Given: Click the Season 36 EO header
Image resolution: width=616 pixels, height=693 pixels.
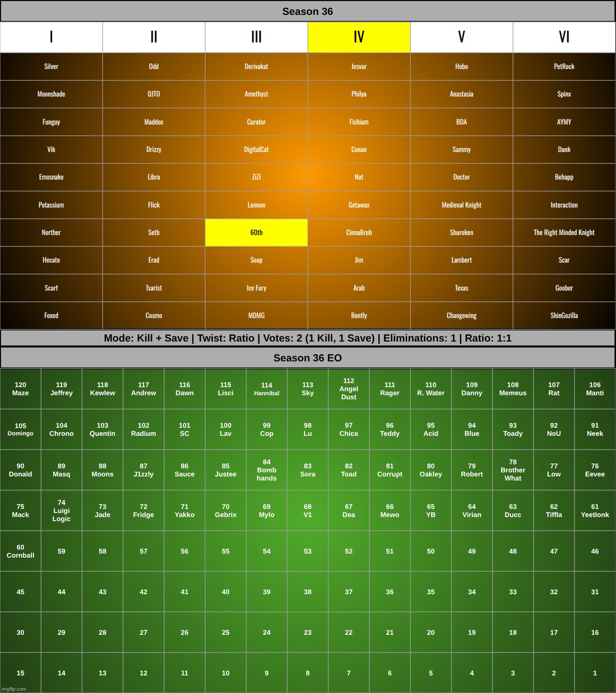Looking at the screenshot, I should (308, 358).
